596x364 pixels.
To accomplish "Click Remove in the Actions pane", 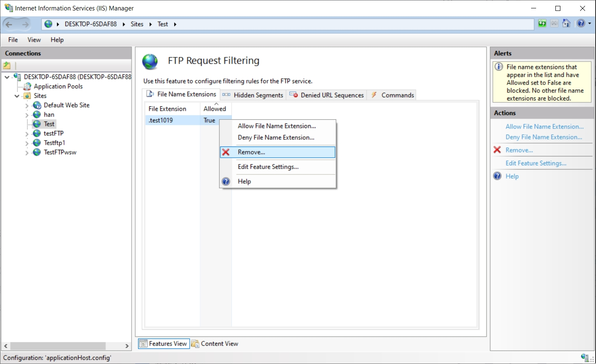I will (519, 150).
